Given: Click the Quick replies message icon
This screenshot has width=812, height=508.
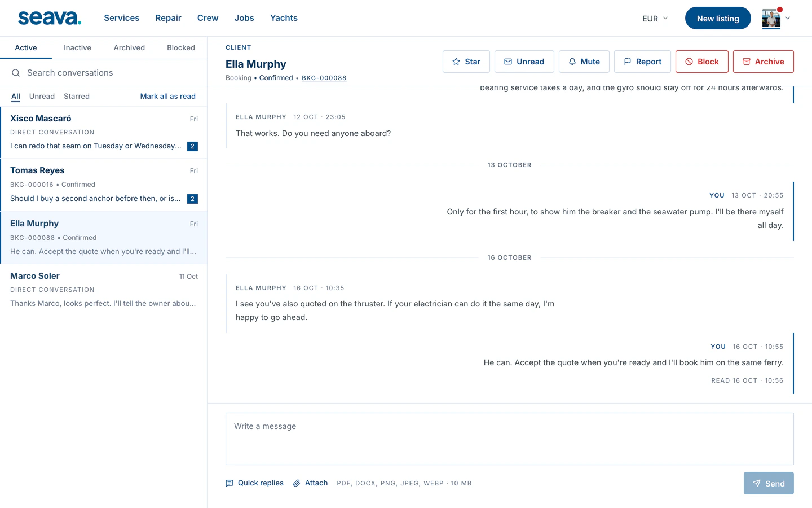Looking at the screenshot, I should [x=230, y=483].
